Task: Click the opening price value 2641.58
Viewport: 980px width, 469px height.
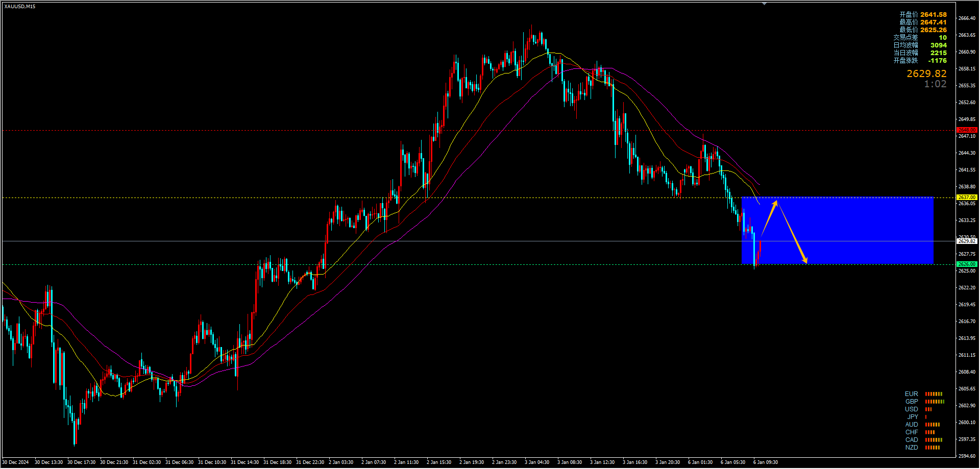Action: coord(934,15)
